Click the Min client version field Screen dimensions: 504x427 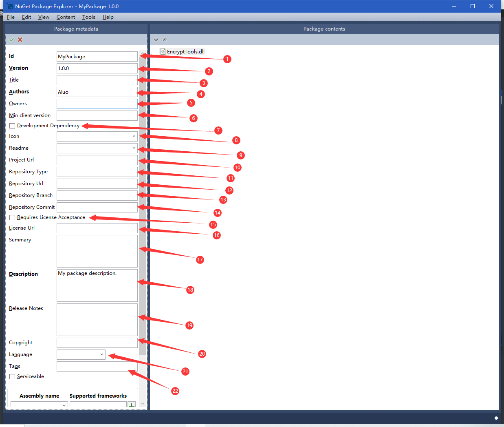point(97,115)
